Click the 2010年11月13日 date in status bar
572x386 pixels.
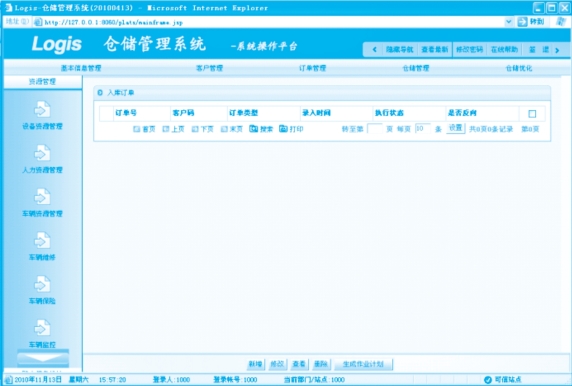click(38, 380)
